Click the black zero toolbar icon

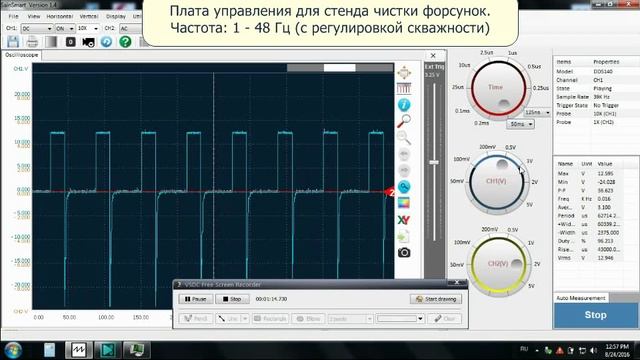click(x=70, y=42)
